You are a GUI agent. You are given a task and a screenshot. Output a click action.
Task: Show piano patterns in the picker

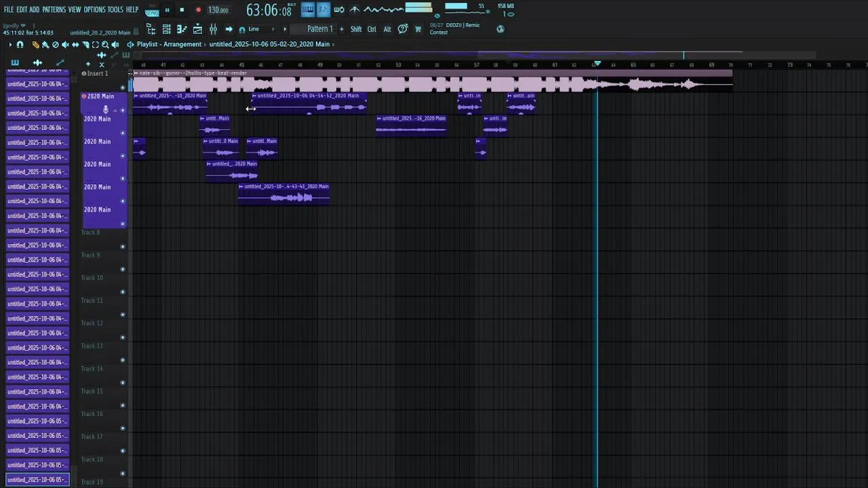tap(15, 62)
